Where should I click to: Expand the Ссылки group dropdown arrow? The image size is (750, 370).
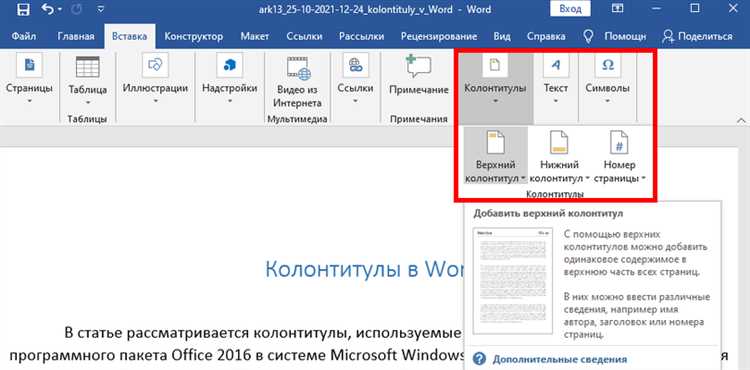[355, 101]
